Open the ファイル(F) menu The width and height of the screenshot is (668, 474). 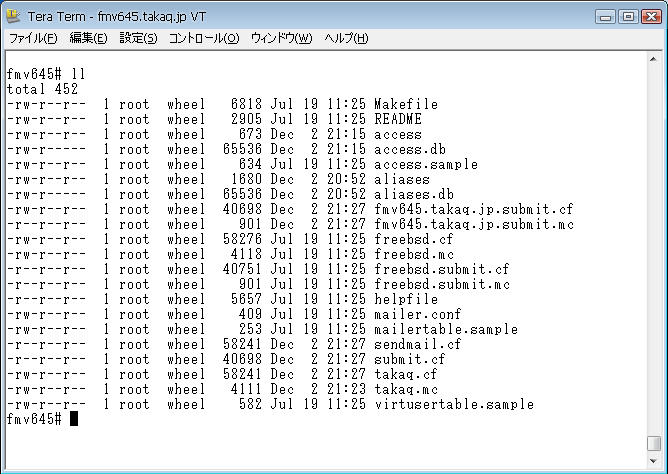pos(33,38)
